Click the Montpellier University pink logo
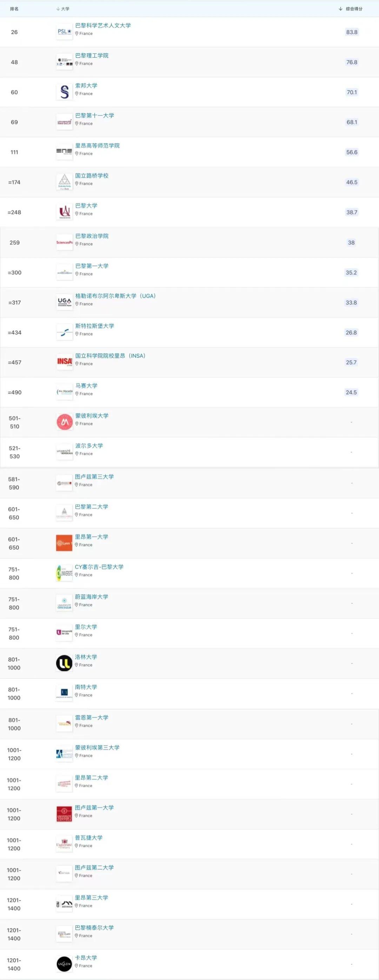379x980 pixels. click(64, 422)
